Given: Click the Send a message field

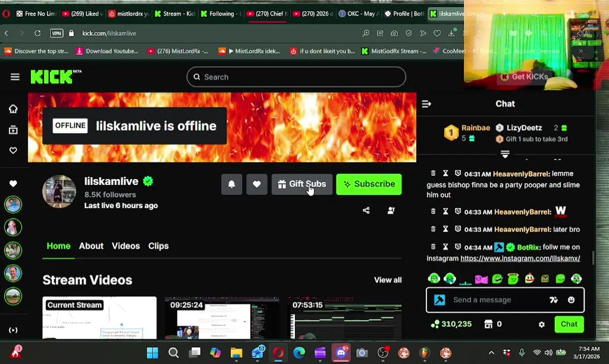Looking at the screenshot, I should pos(505,300).
